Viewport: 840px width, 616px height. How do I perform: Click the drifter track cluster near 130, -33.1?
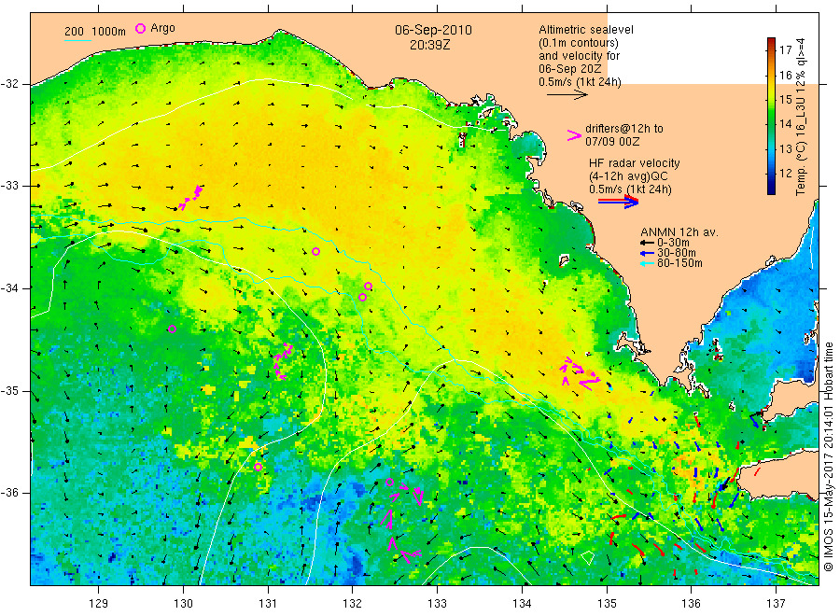click(x=190, y=198)
